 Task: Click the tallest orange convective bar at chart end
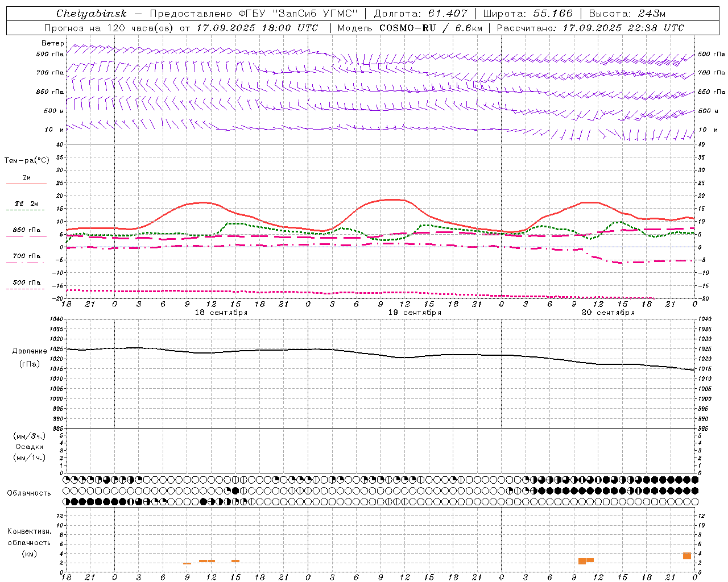(x=687, y=556)
